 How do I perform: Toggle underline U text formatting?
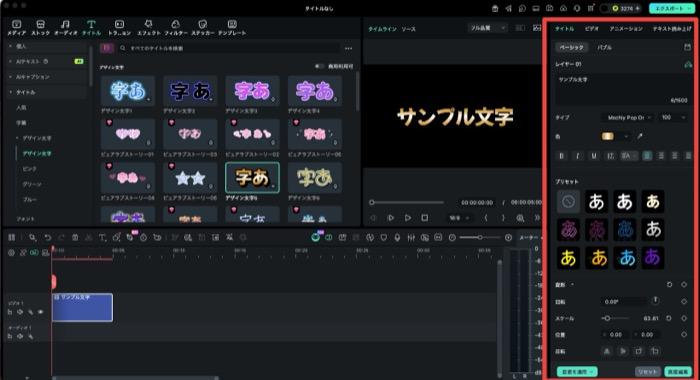tap(594, 156)
